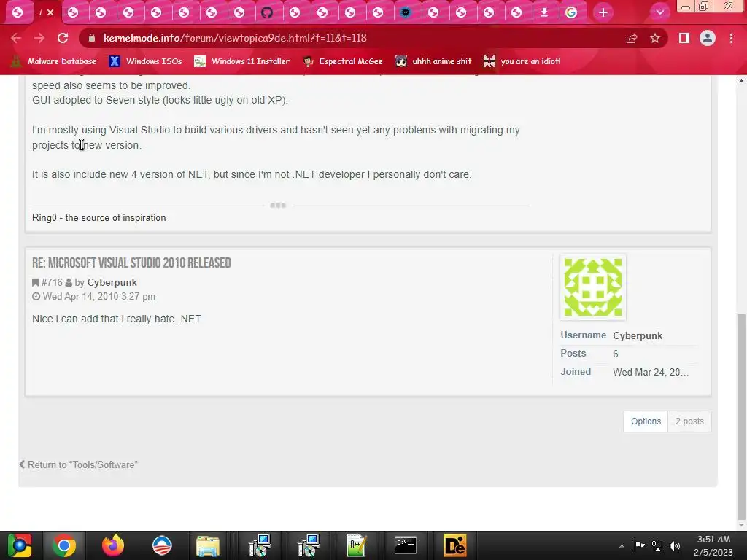Launch Firefox from the taskbar
This screenshot has height=560, width=747.
click(113, 545)
